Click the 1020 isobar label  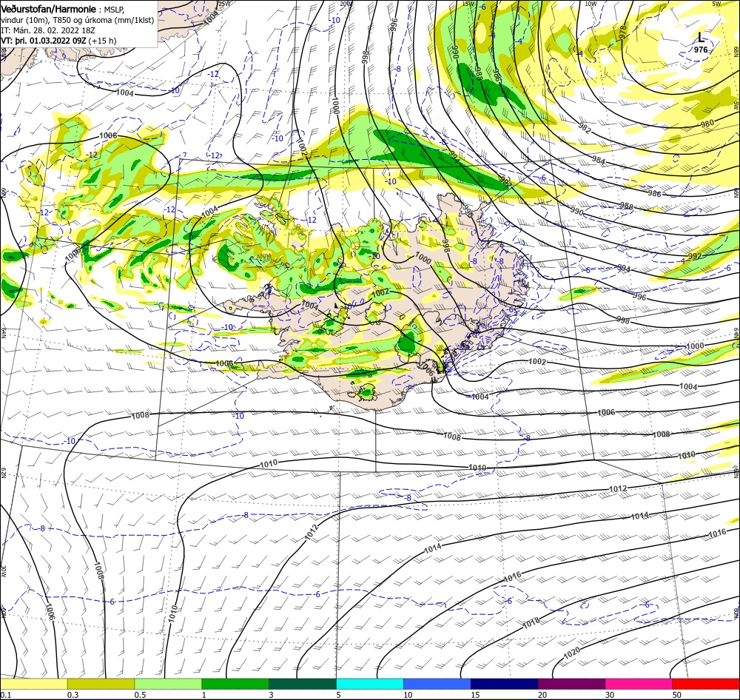coord(571,654)
